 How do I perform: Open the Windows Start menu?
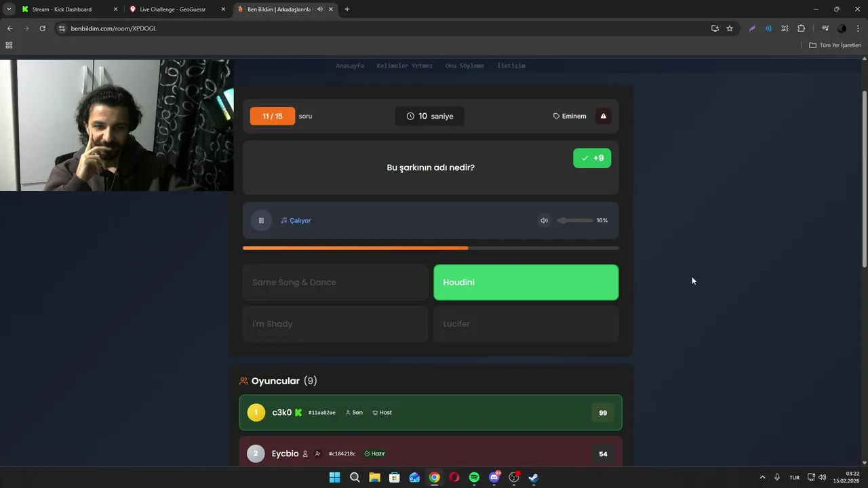pyautogui.click(x=334, y=477)
